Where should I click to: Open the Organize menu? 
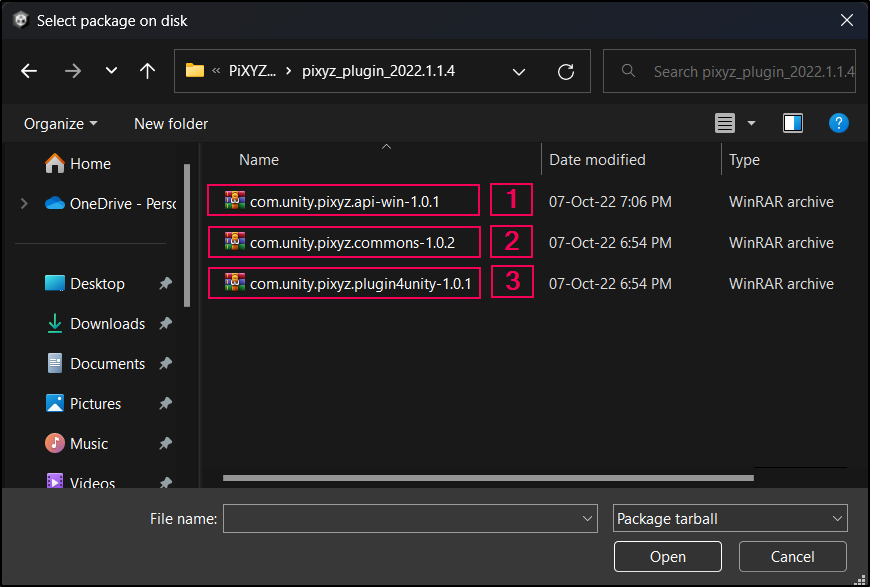tap(61, 124)
